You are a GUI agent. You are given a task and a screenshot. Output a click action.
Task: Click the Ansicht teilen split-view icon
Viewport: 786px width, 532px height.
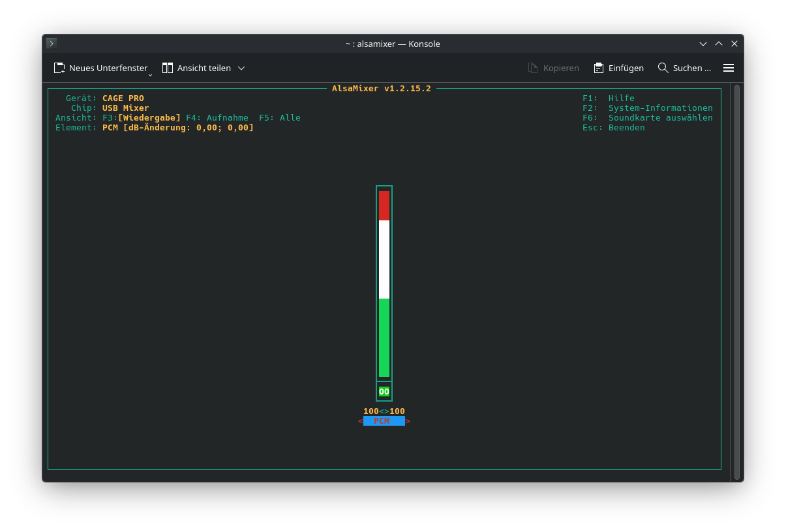coord(167,67)
